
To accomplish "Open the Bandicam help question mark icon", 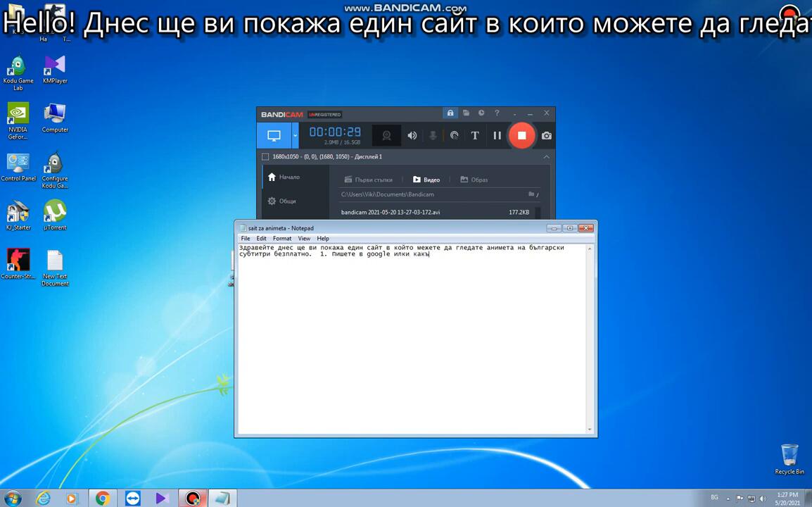I will pyautogui.click(x=497, y=113).
